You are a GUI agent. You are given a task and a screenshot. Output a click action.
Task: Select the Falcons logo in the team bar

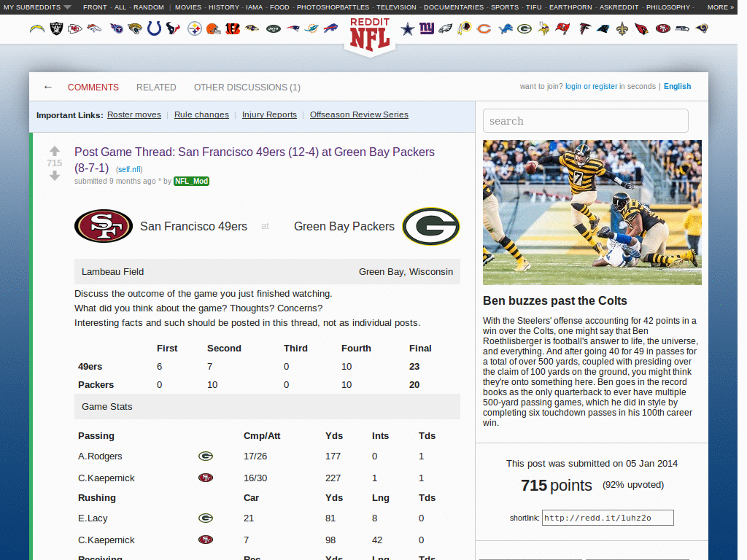click(x=584, y=29)
